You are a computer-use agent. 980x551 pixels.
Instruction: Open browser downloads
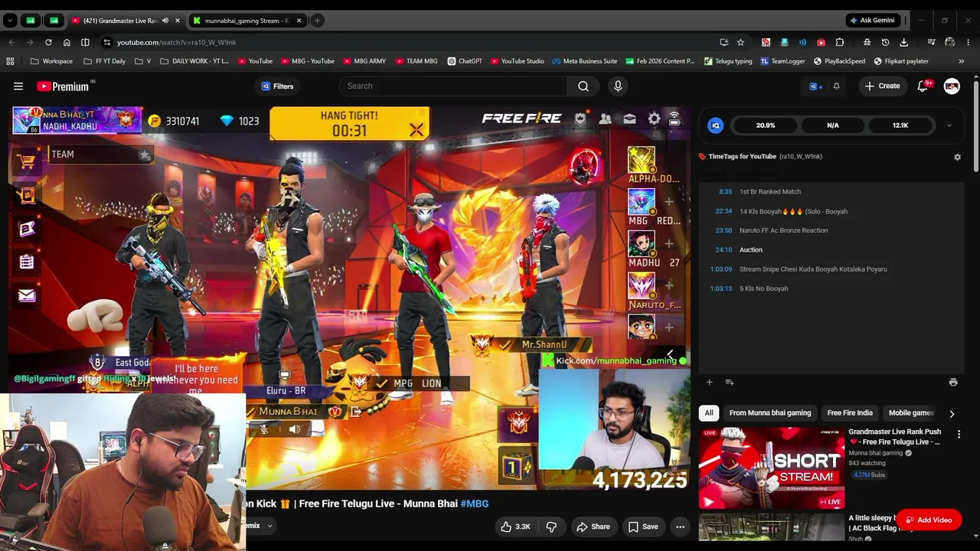click(x=904, y=42)
